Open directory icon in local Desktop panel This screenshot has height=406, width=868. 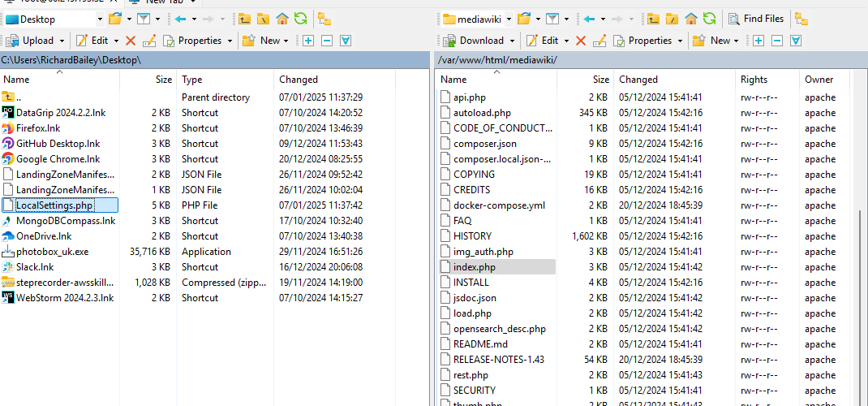(x=115, y=19)
